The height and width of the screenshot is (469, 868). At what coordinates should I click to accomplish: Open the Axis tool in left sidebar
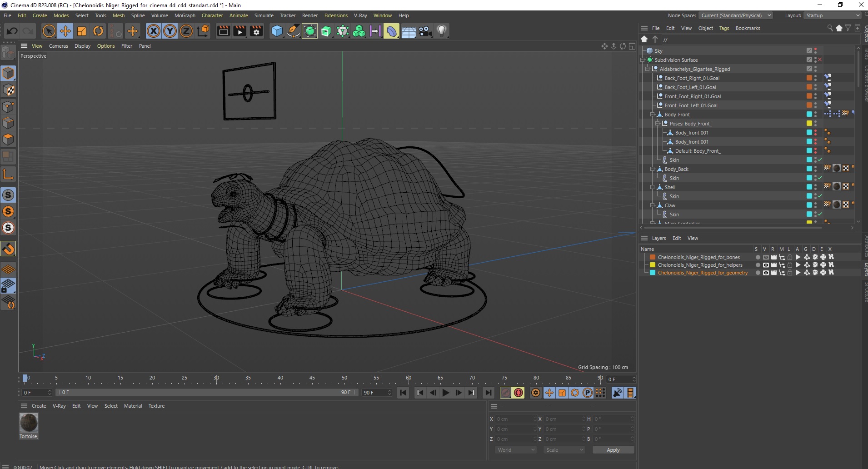click(x=8, y=174)
